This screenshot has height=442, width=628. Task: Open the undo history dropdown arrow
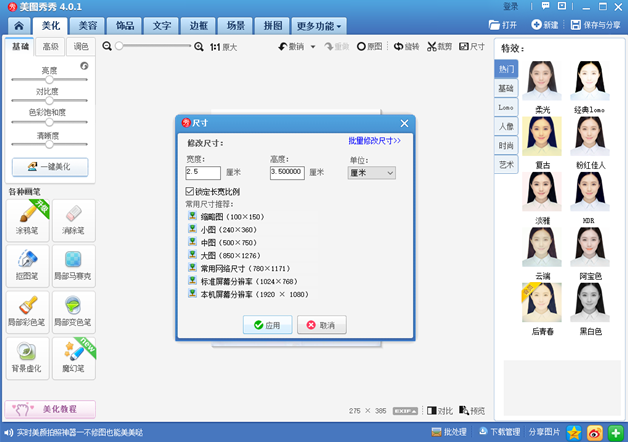tap(313, 47)
